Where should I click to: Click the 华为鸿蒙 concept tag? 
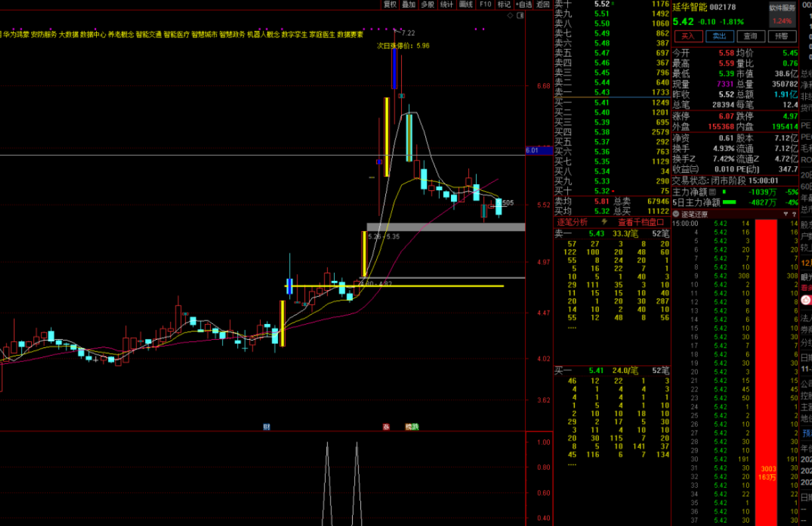[15, 34]
